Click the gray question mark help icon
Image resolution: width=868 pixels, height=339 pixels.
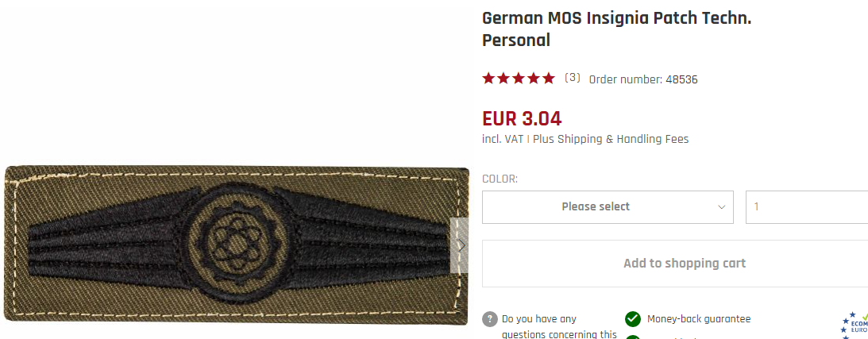489,320
